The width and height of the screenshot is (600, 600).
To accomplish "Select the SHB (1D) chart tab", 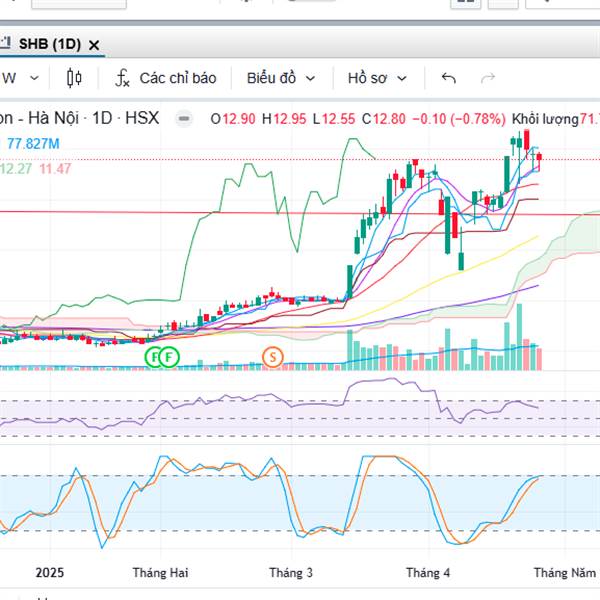I will 50,44.
